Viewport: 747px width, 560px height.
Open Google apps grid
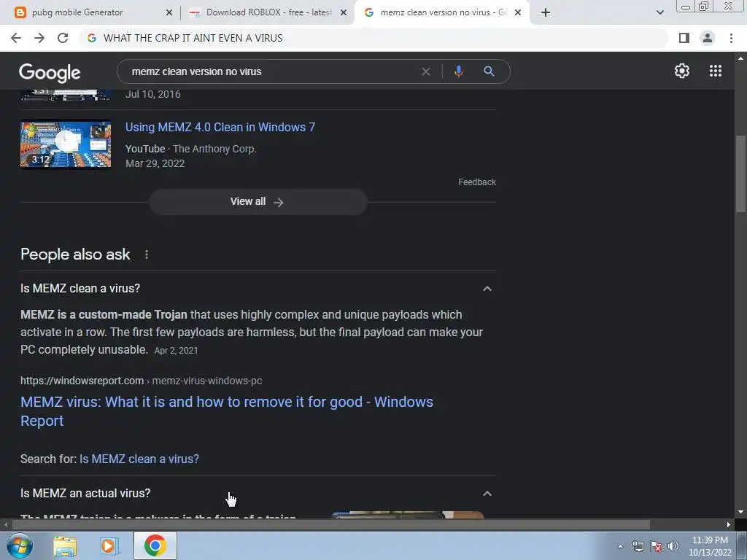pyautogui.click(x=715, y=71)
